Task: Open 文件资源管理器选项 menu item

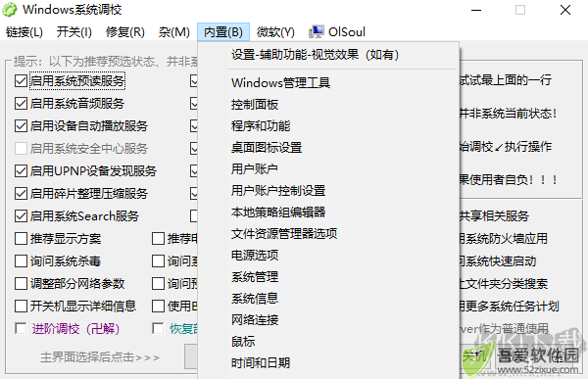Action: point(328,233)
